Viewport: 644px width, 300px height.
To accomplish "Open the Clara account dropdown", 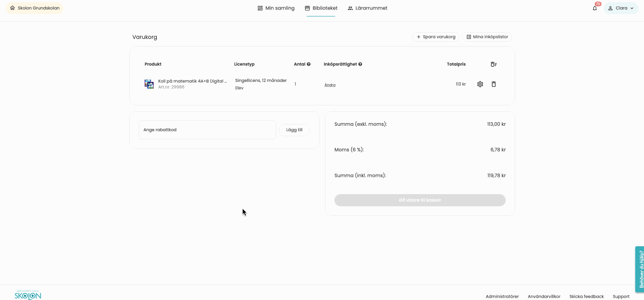I will click(x=621, y=8).
